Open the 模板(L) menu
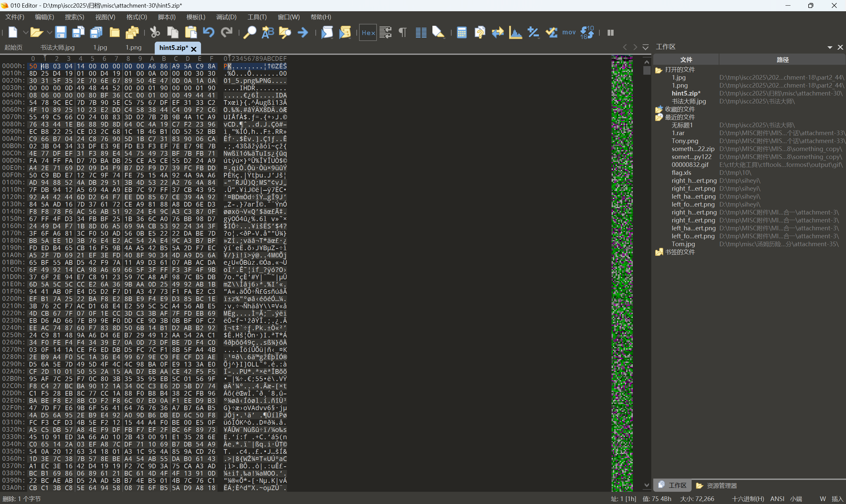The image size is (846, 504). [196, 17]
